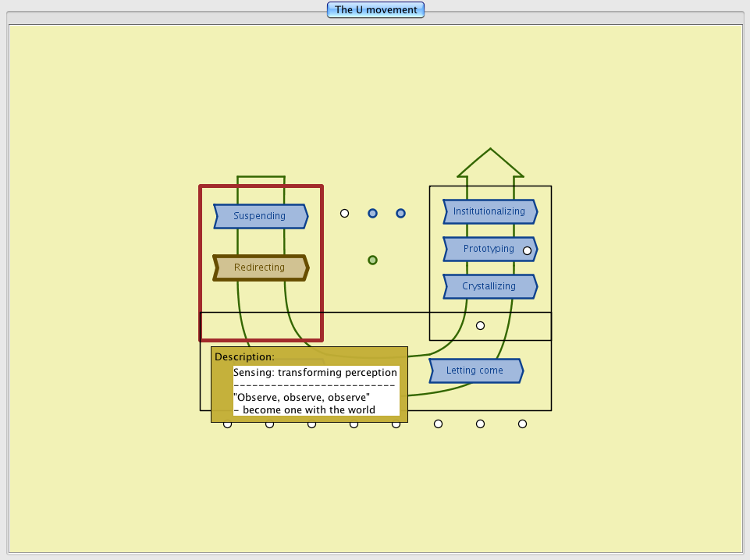The image size is (750, 560).
Task: Click the rightmost blue circle marker
Action: (401, 213)
